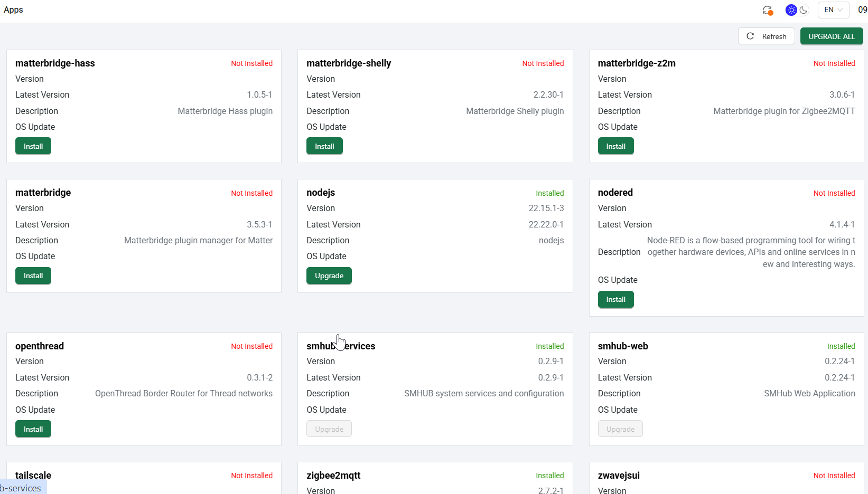868x494 pixels.
Task: Click the circular arrow icon inside Refresh
Action: [x=750, y=36]
